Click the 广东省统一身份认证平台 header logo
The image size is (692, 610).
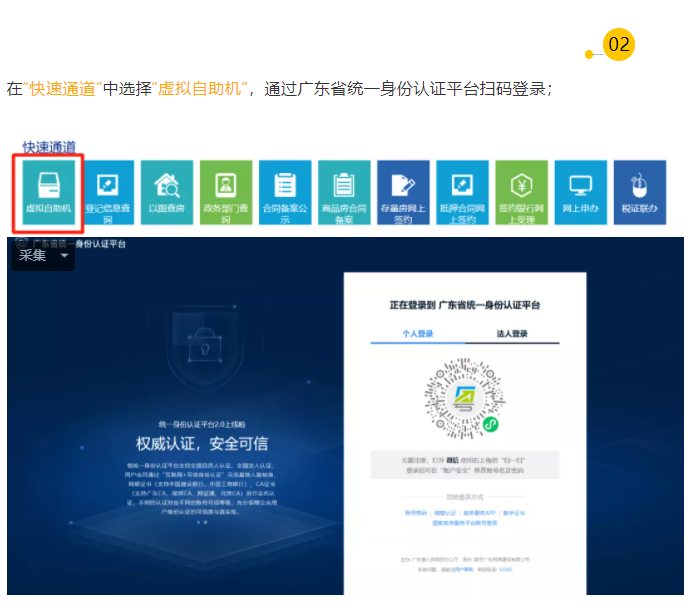coord(71,244)
